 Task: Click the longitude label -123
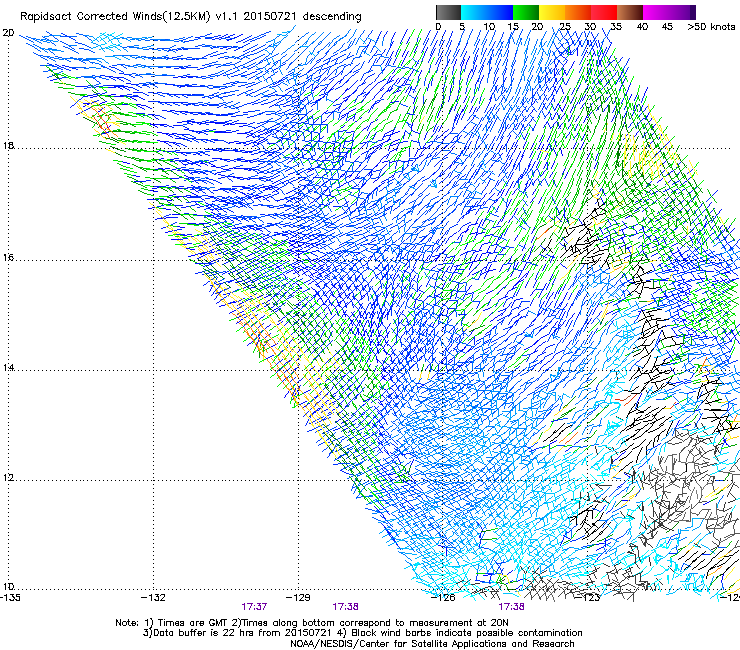pos(588,598)
